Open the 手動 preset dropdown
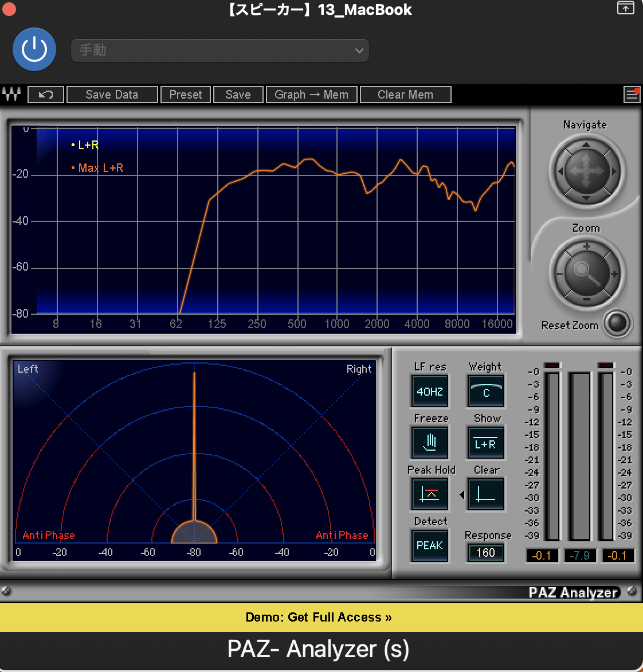This screenshot has height=672, width=643. (x=219, y=50)
